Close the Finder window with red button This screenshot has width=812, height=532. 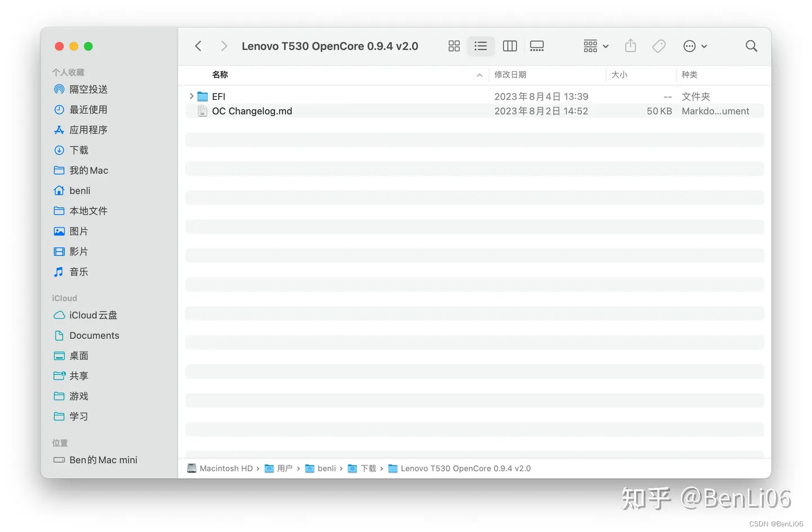tap(59, 46)
